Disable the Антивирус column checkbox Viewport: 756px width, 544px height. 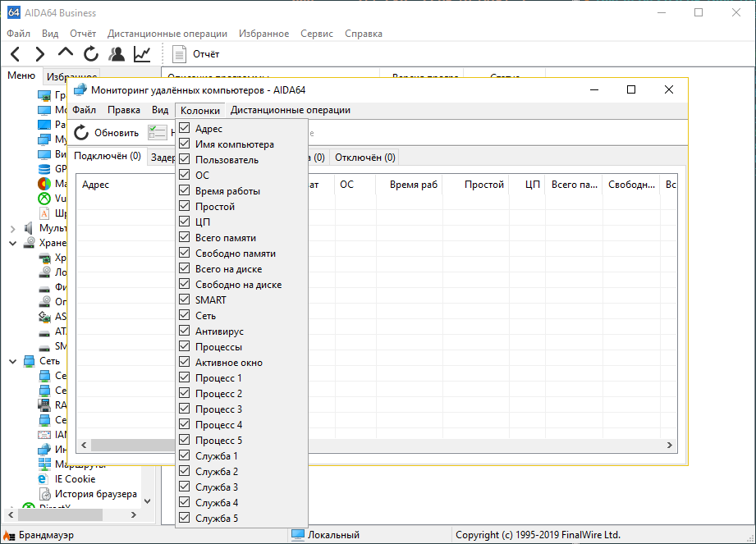(x=185, y=331)
